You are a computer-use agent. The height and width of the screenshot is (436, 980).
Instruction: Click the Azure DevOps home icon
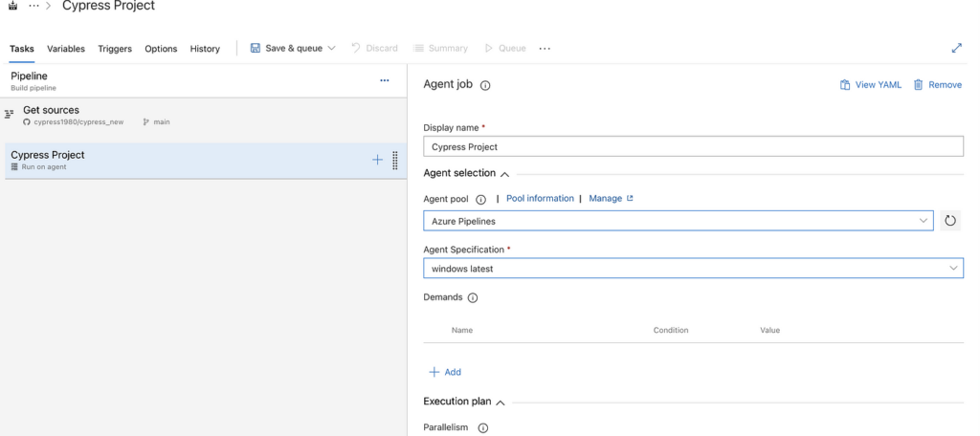coord(12,7)
